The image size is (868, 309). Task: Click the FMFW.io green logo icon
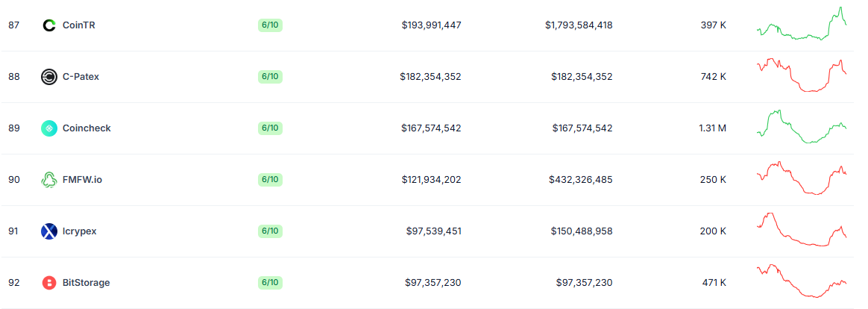[49, 179]
